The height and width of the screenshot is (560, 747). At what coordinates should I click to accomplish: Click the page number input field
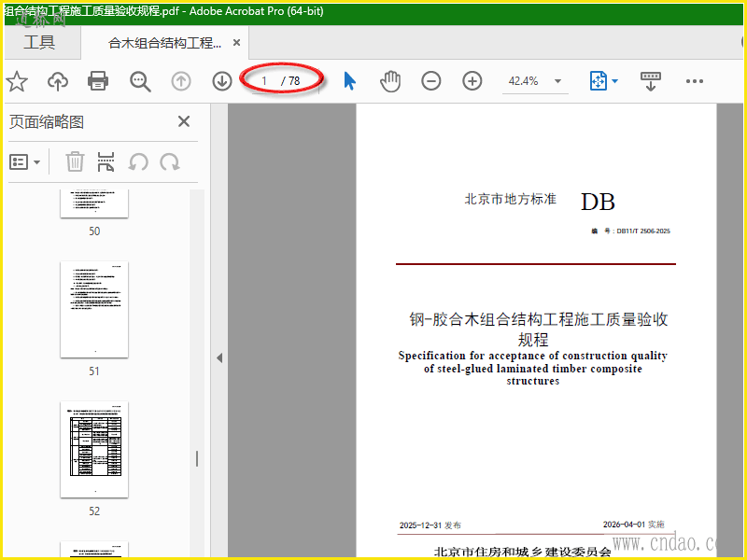(x=263, y=81)
